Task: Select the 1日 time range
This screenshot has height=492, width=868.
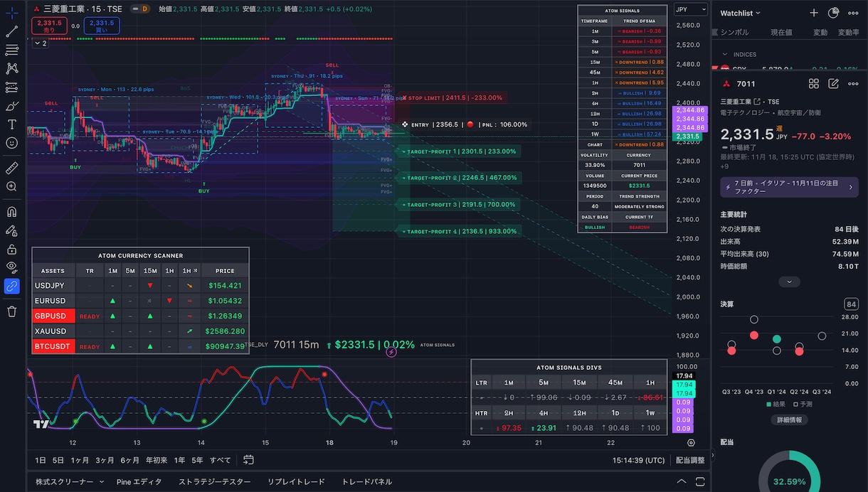Action: (x=41, y=460)
